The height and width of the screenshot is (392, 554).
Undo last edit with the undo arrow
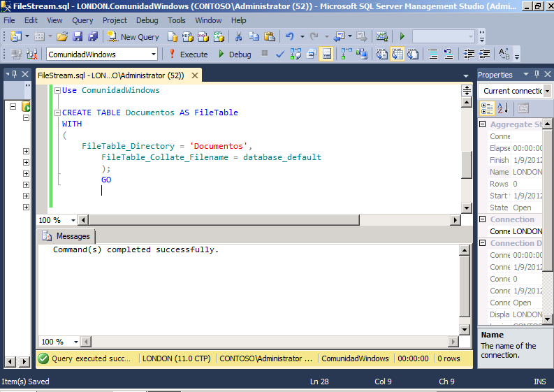coord(290,36)
